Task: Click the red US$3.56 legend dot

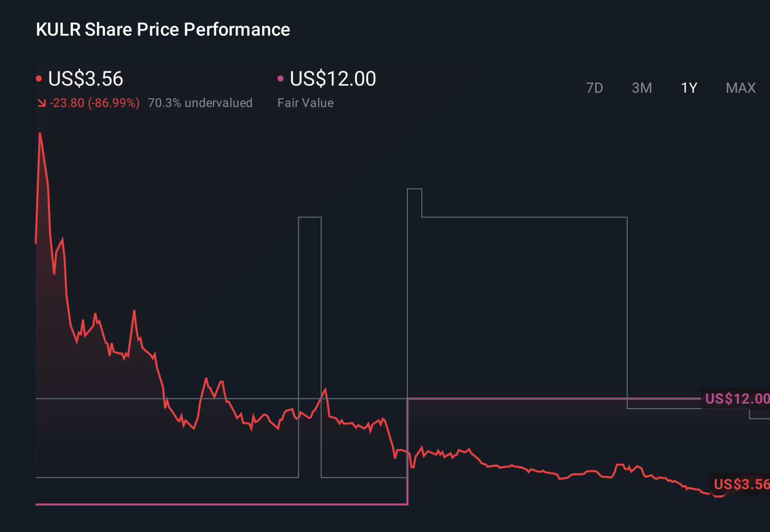Action: tap(39, 78)
